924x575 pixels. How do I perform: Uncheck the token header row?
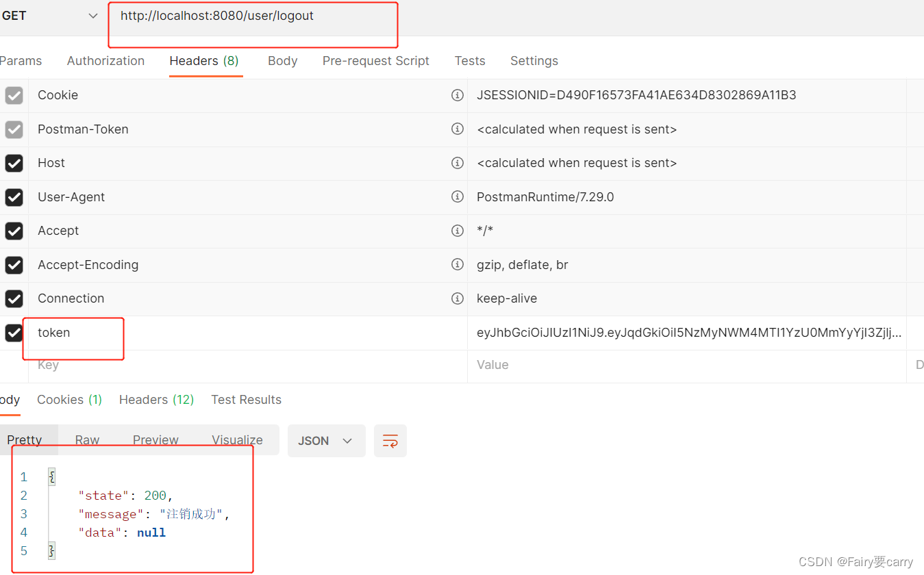[14, 333]
